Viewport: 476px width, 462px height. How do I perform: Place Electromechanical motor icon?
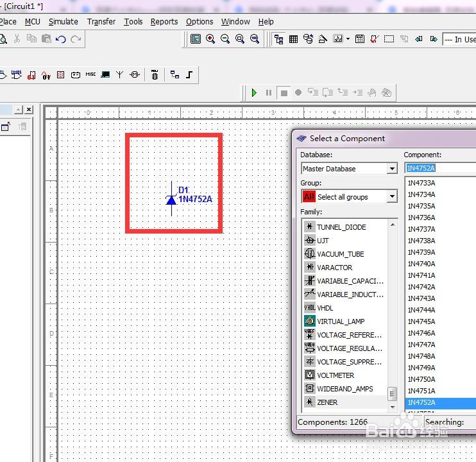click(x=135, y=74)
